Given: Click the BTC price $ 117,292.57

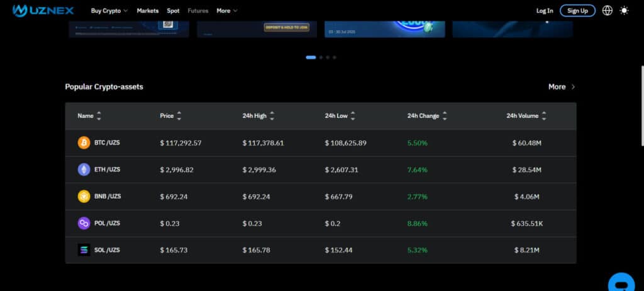Looking at the screenshot, I should tap(180, 143).
